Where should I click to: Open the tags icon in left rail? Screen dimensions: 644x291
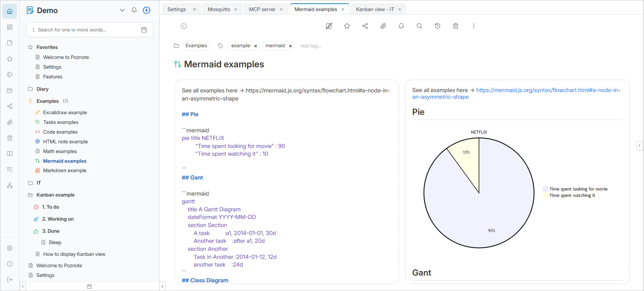10,75
